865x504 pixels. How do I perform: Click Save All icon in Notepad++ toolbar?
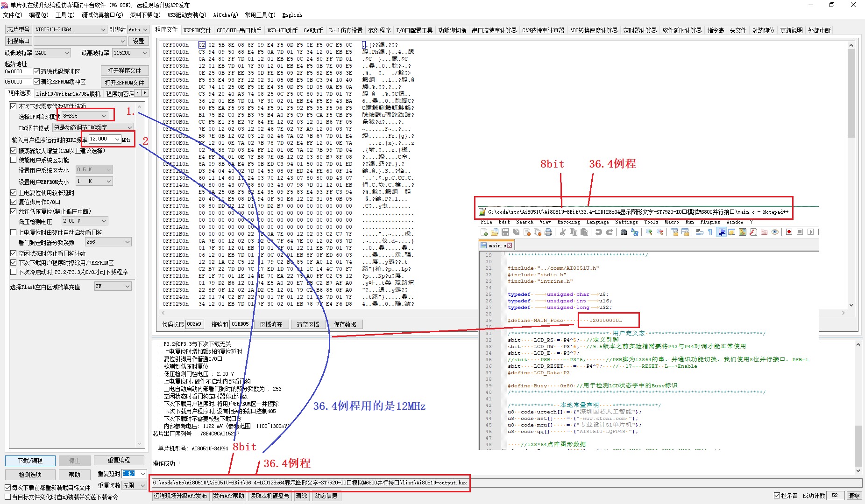516,232
